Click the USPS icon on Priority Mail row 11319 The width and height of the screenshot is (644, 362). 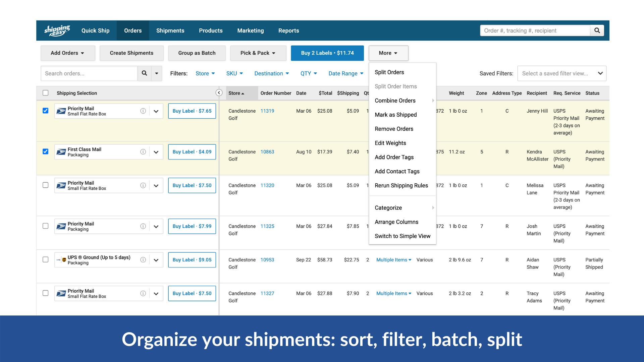pos(61,111)
